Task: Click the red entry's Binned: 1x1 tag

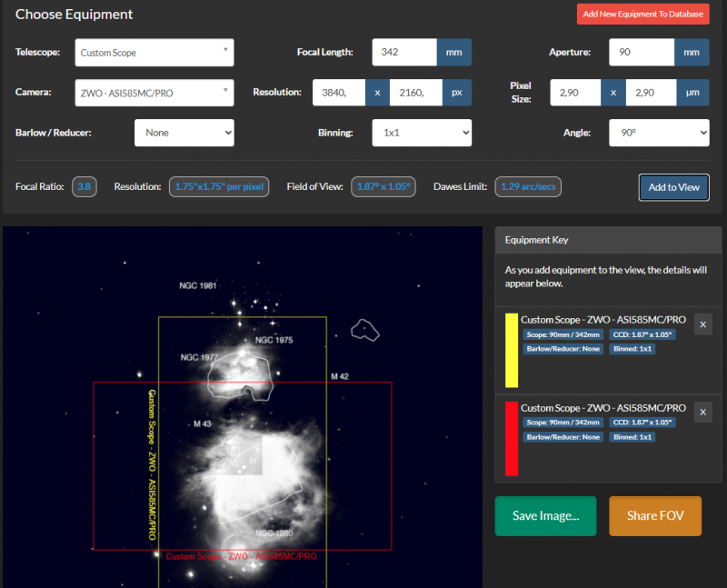Action: point(632,437)
